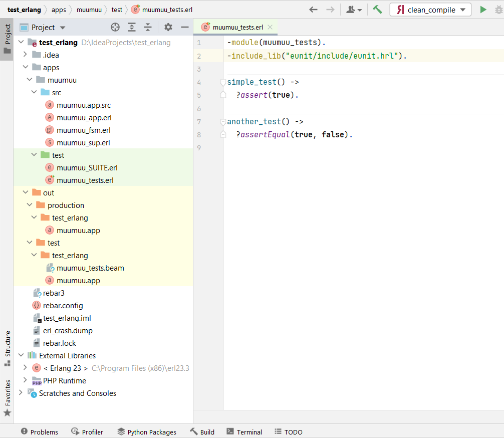
Task: Open the Python Packages panel
Action: (147, 431)
